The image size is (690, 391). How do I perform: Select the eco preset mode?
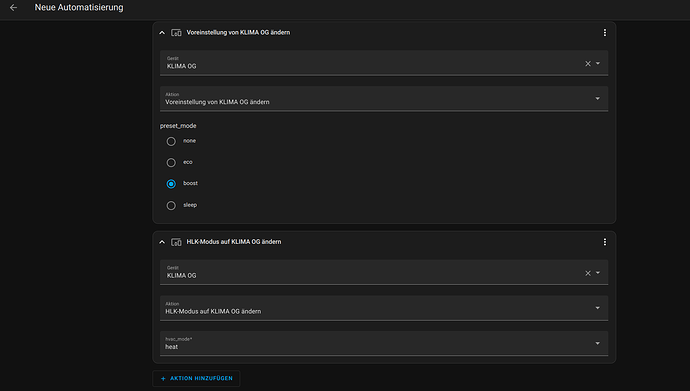pyautogui.click(x=171, y=163)
